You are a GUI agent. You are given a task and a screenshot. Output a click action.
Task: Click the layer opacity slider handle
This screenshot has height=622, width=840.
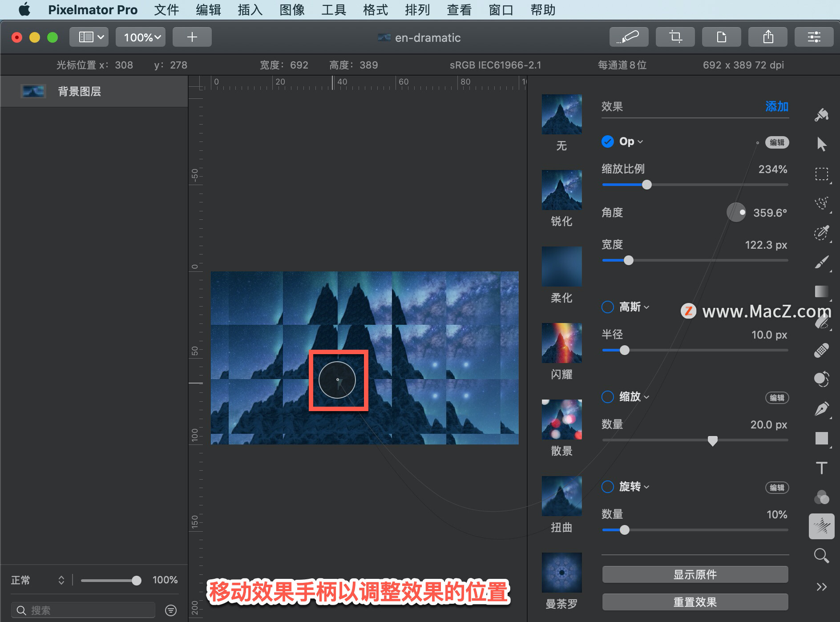[x=137, y=580]
